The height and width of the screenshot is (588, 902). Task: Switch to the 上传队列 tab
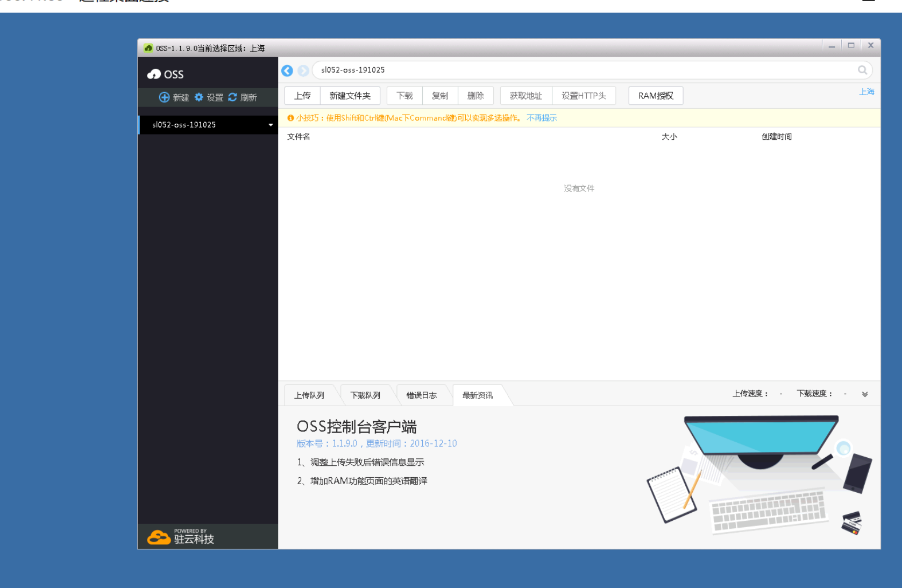(309, 395)
